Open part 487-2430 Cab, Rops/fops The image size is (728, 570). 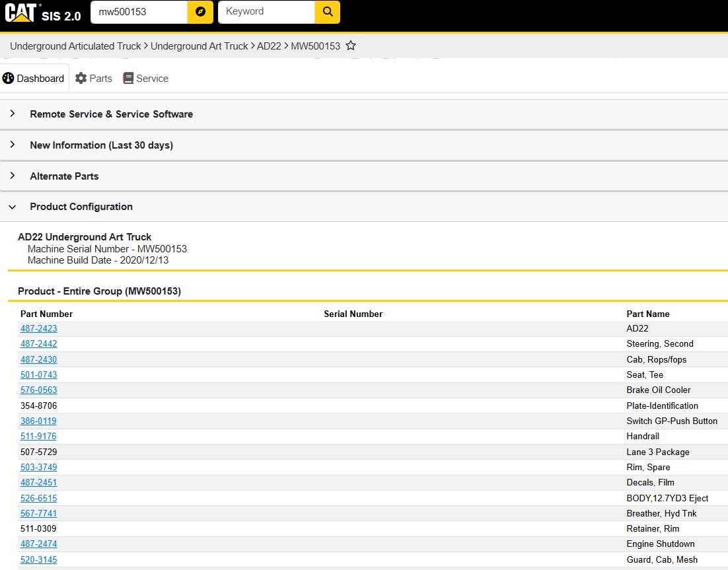[38, 359]
